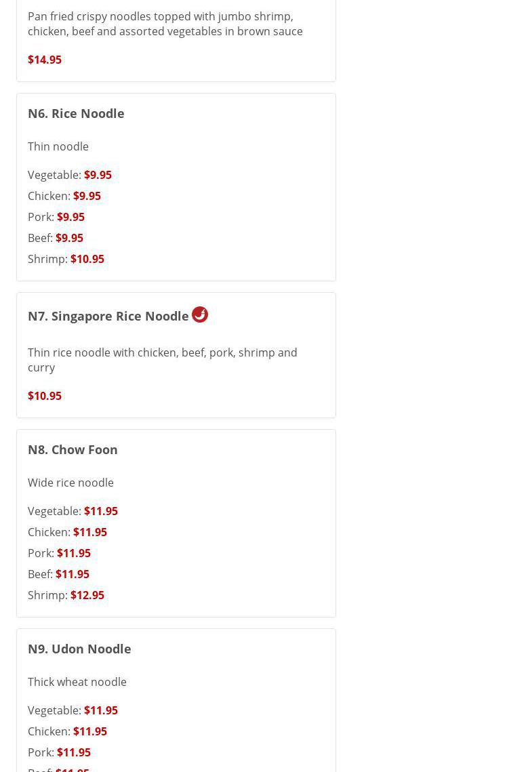Click the spicy chili icon beside Singapore Rice Noodle

[x=200, y=314]
